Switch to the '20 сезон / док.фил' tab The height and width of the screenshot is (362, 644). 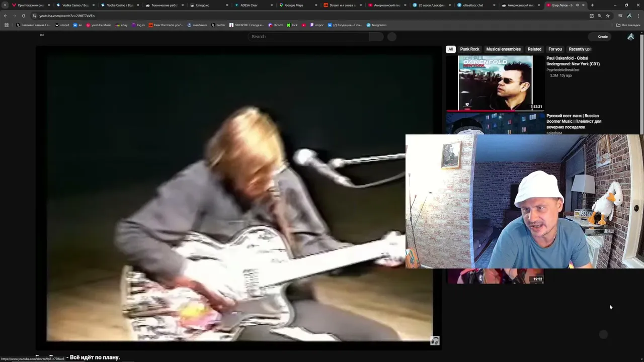click(x=431, y=5)
